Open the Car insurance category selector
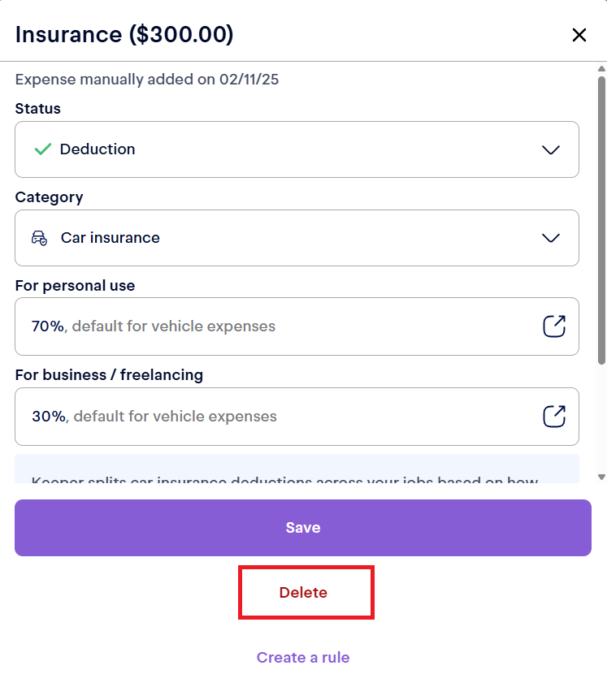The image size is (607, 700). click(x=297, y=238)
